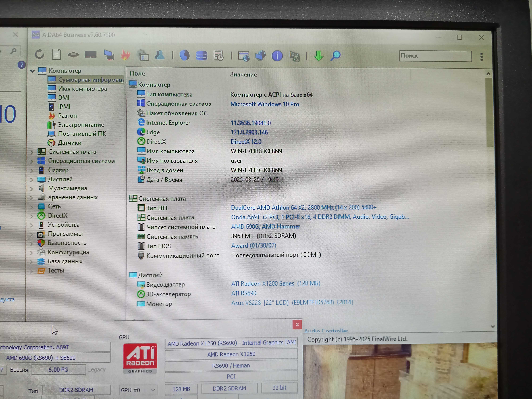Open the blue info circle icon
The width and height of the screenshot is (532, 399).
pos(277,56)
